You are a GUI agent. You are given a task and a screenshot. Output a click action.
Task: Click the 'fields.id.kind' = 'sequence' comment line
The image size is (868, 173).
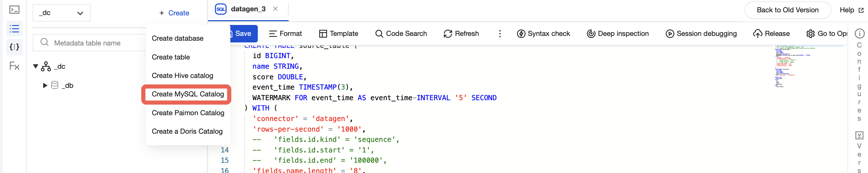(326, 139)
